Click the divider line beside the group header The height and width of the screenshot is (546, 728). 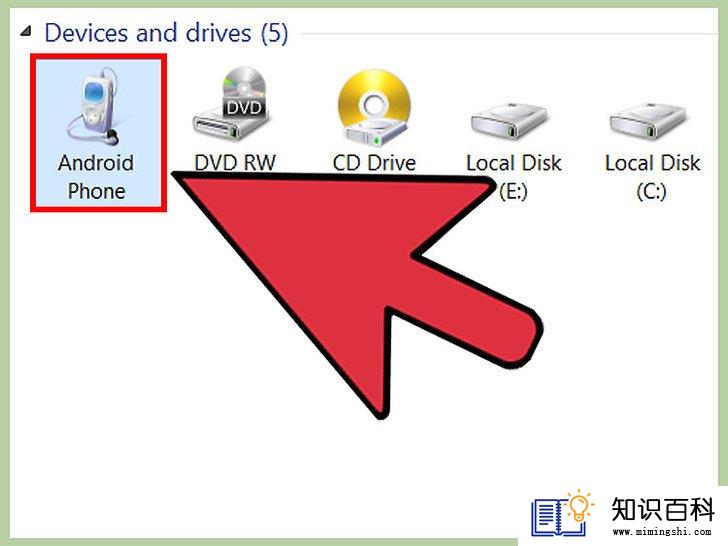(509, 33)
